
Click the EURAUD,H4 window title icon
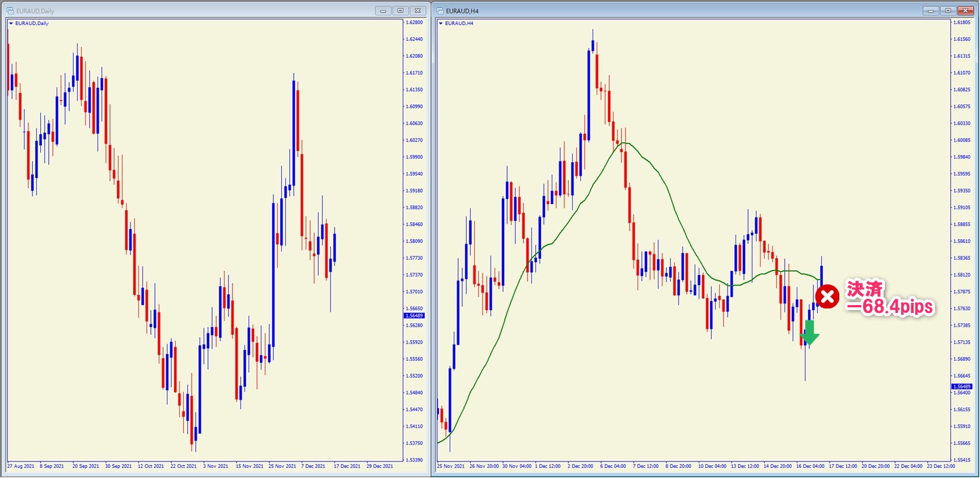pos(440,11)
